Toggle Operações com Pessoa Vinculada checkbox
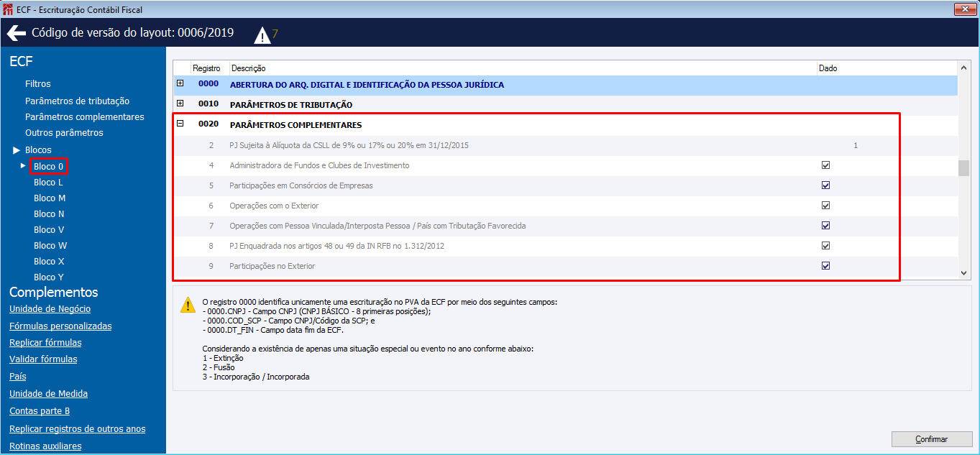Image resolution: width=980 pixels, height=455 pixels. (x=825, y=225)
